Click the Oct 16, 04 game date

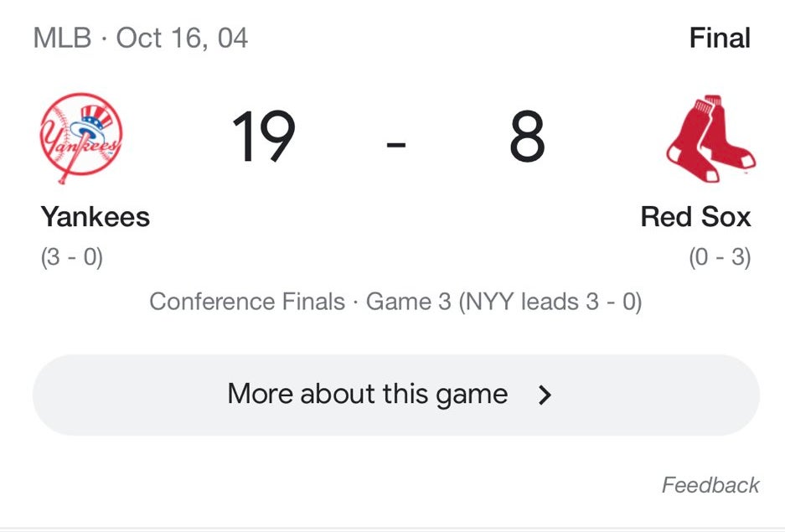click(x=182, y=39)
